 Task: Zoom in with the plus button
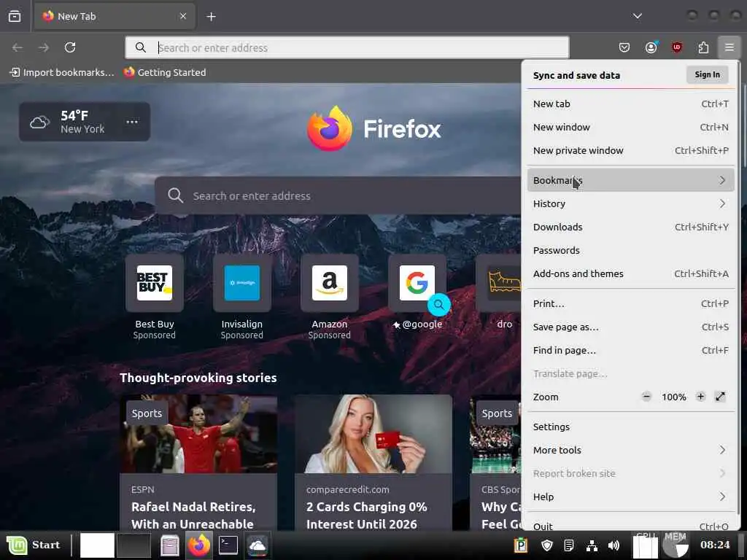pos(700,397)
